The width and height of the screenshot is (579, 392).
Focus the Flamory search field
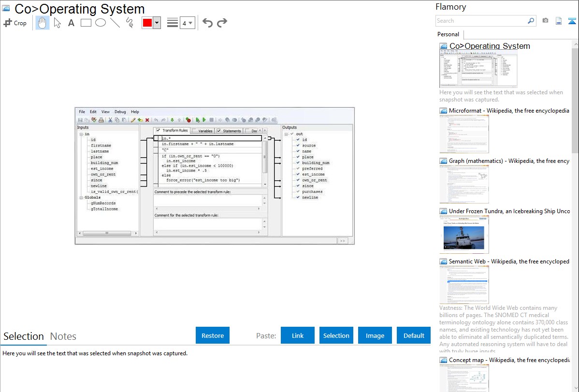pyautogui.click(x=481, y=21)
